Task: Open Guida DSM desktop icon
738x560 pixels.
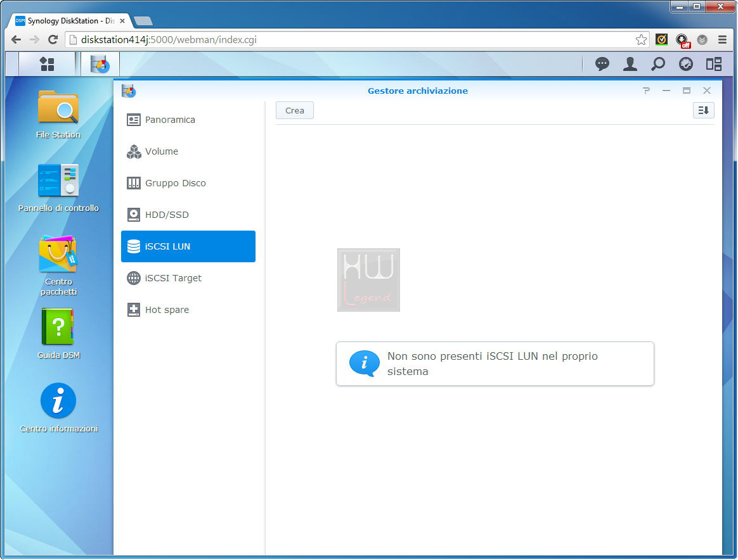Action: 58,334
